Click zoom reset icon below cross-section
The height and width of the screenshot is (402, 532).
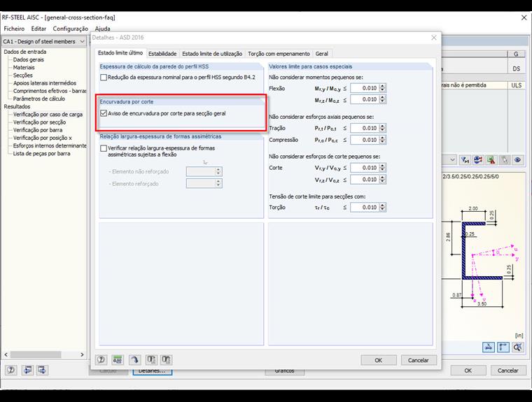tap(518, 347)
